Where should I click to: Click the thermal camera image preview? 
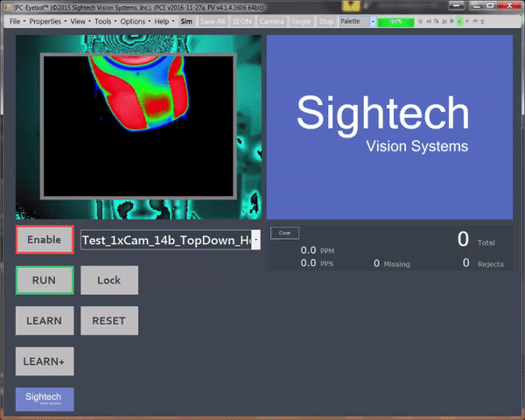[x=138, y=126]
